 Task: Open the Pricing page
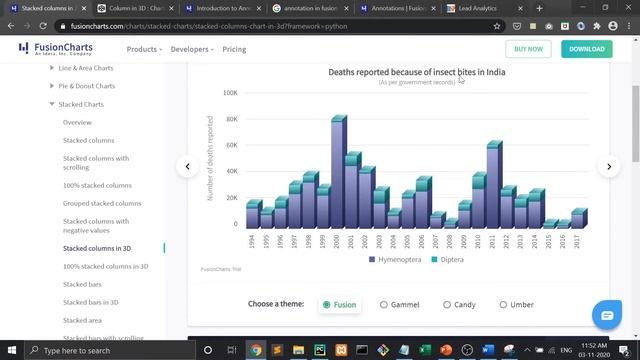pyautogui.click(x=234, y=49)
